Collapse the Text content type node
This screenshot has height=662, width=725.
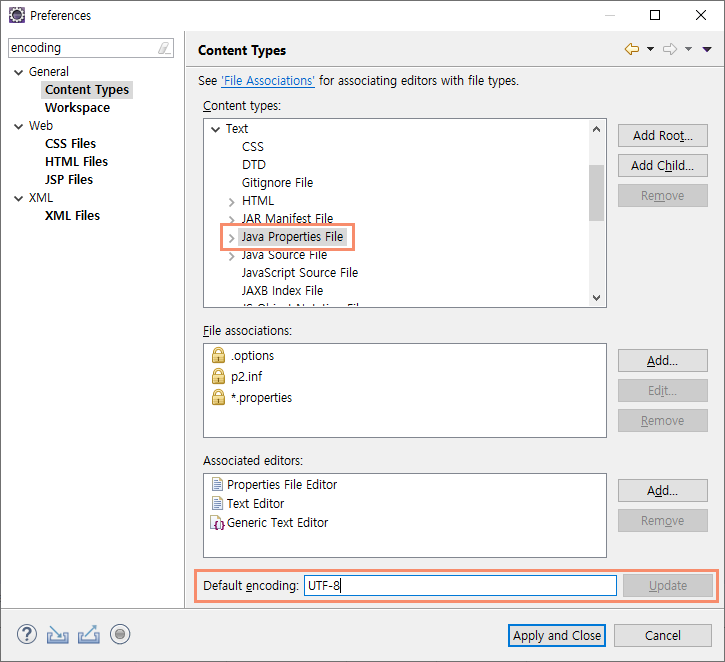click(x=215, y=129)
